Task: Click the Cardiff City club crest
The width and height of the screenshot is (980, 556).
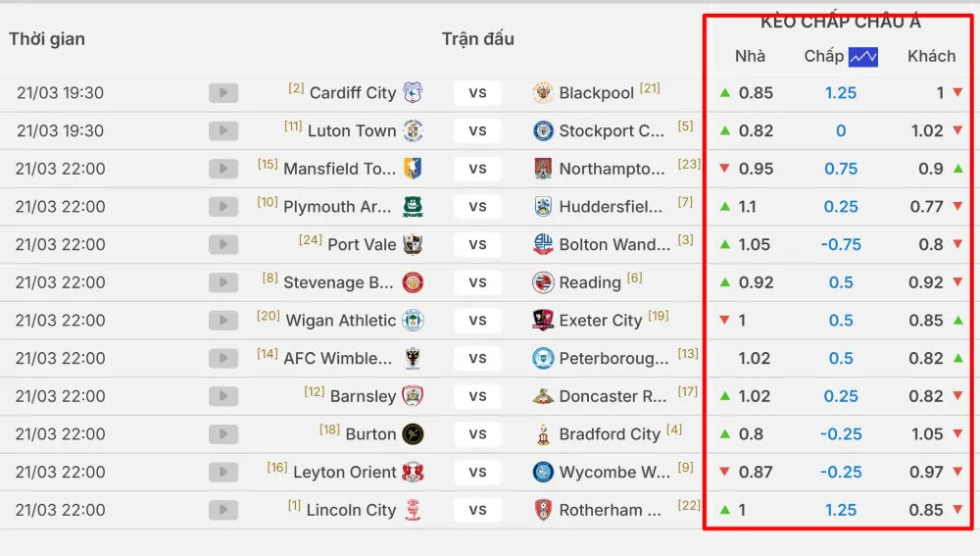Action: (x=414, y=93)
